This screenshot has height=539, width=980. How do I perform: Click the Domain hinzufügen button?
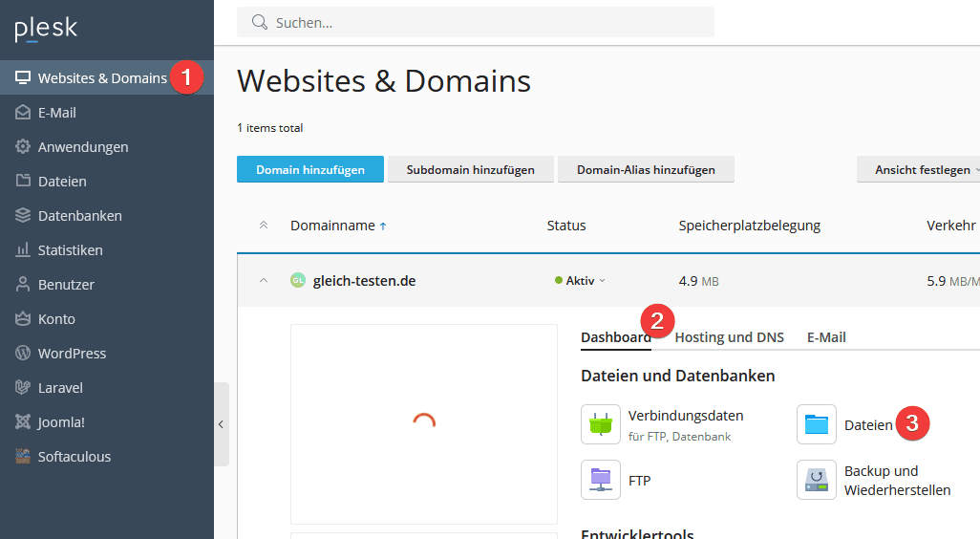pyautogui.click(x=310, y=170)
